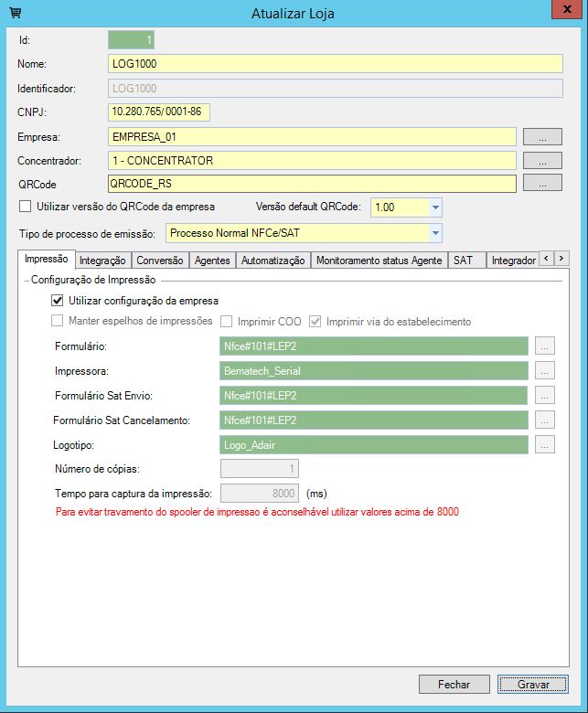Viewport: 588px width, 713px height.
Task: Open the QRCode browse button
Action: coord(543,183)
